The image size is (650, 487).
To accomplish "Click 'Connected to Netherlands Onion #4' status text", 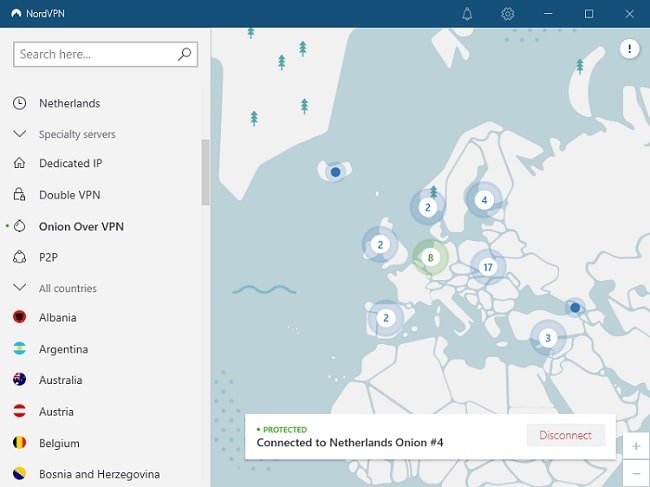I will tap(350, 443).
